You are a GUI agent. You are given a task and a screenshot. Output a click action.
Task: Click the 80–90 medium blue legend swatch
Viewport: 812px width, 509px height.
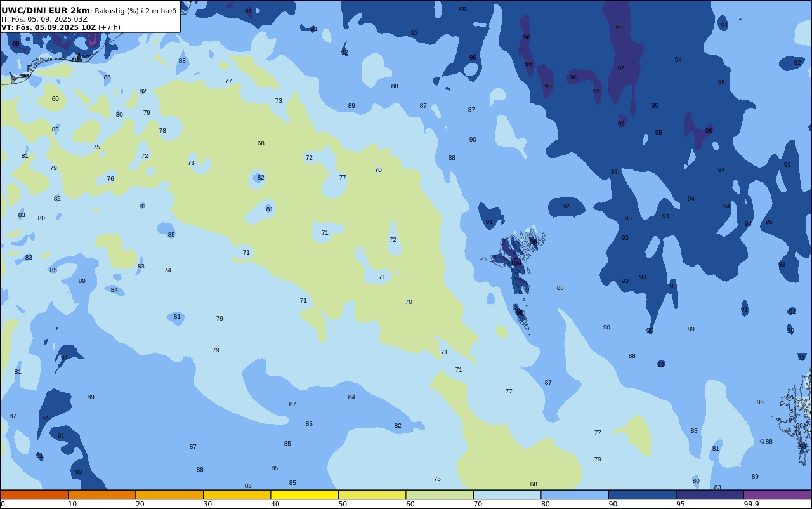pyautogui.click(x=575, y=494)
